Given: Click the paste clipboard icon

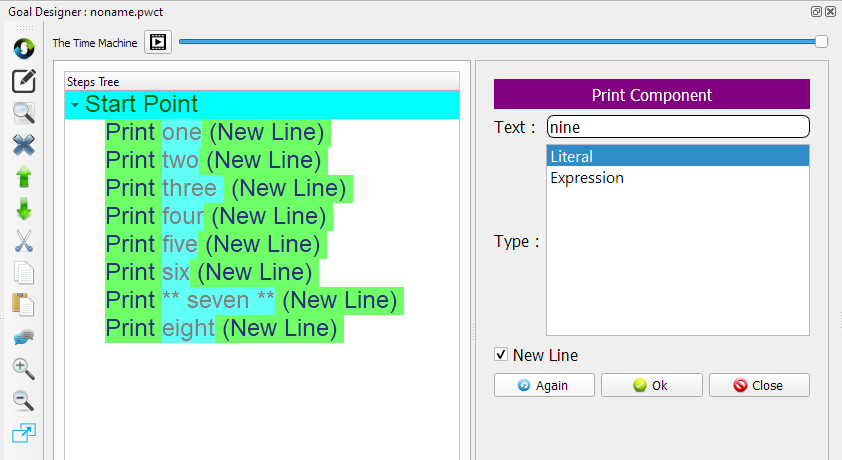Looking at the screenshot, I should coord(24,305).
